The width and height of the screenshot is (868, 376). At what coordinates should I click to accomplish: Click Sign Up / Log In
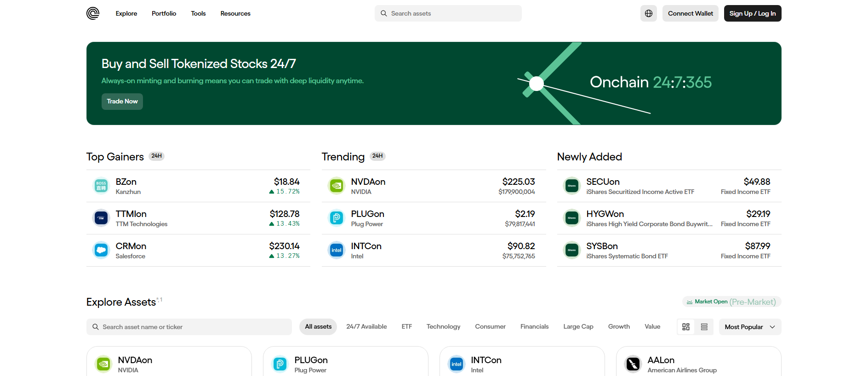(x=753, y=13)
